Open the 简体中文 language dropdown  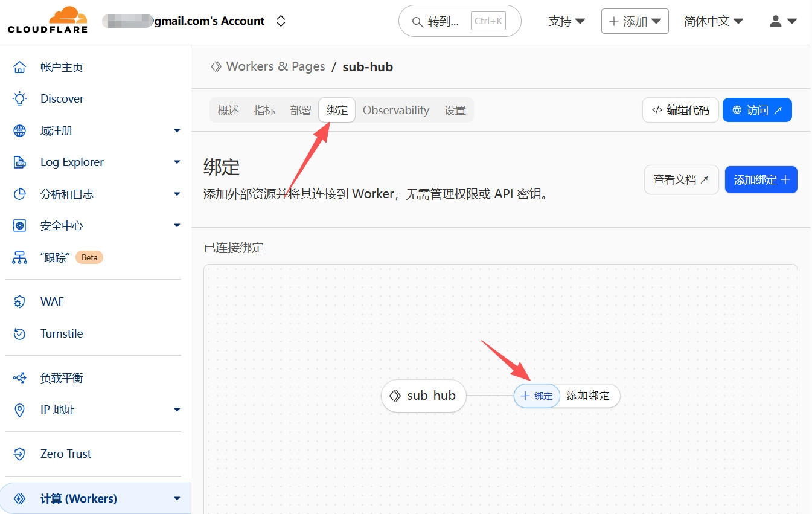click(x=713, y=21)
